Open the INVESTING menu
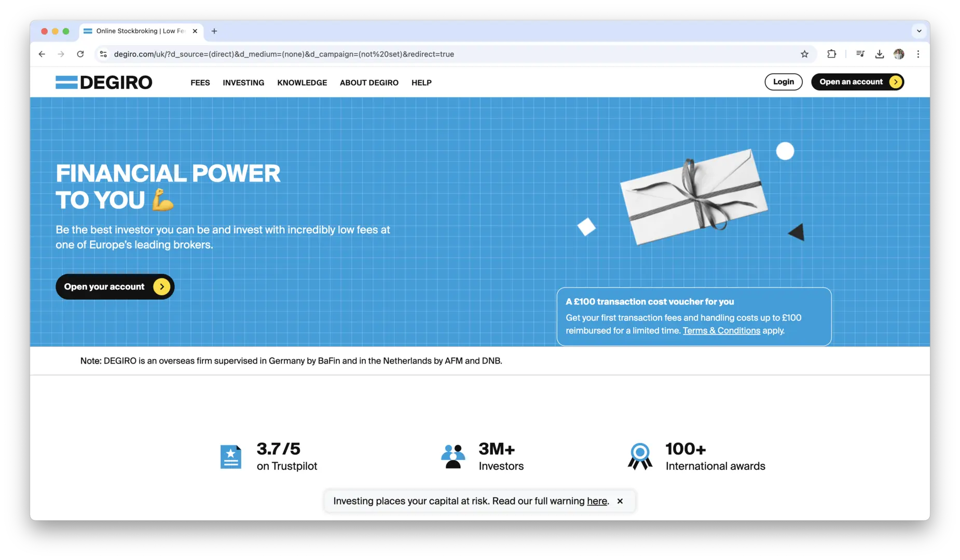960x560 pixels. [243, 82]
